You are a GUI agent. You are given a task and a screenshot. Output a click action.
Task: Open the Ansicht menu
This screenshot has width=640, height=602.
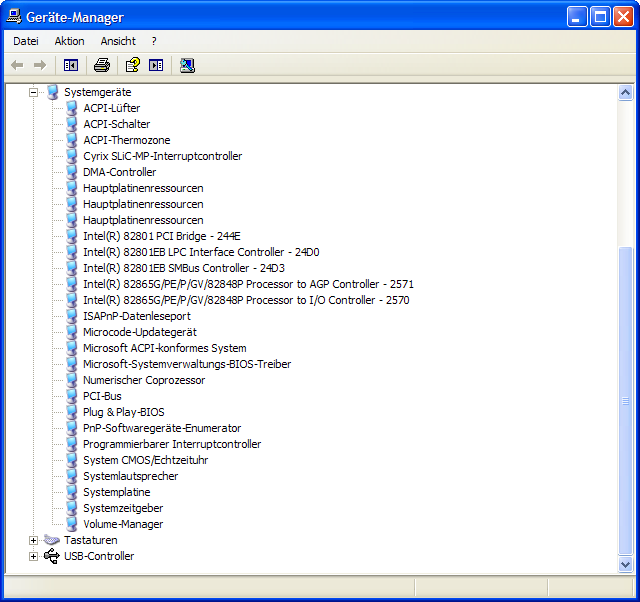118,41
